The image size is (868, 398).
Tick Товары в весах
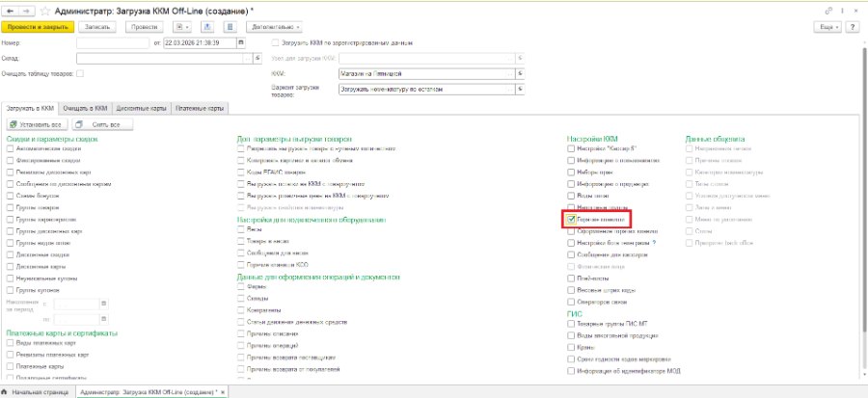click(x=240, y=241)
